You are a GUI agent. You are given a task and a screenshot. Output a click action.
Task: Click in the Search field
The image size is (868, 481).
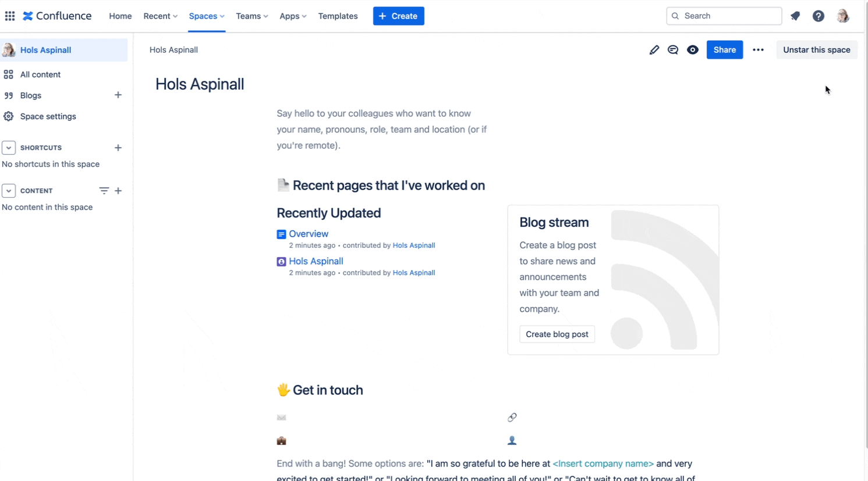coord(724,16)
